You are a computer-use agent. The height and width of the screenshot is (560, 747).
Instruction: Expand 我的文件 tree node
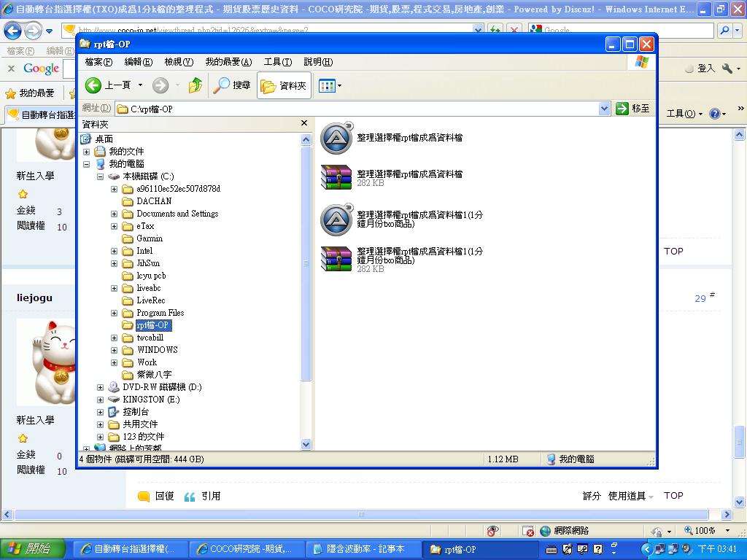point(86,152)
